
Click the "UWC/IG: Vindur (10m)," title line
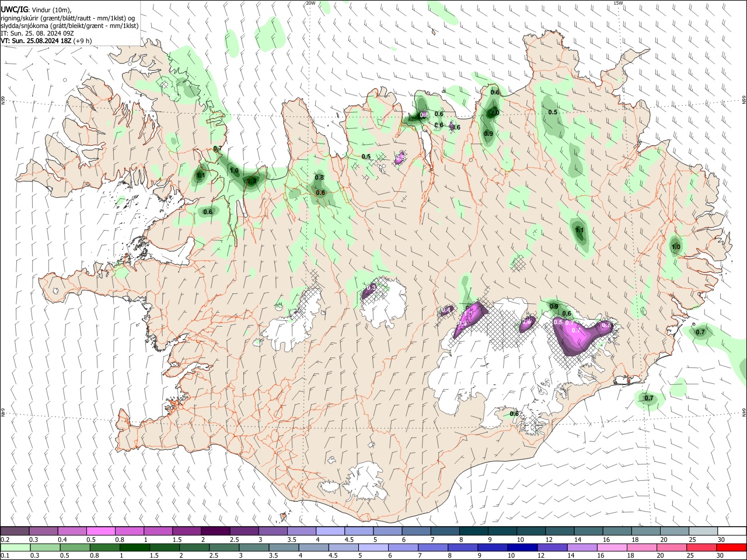[36, 10]
